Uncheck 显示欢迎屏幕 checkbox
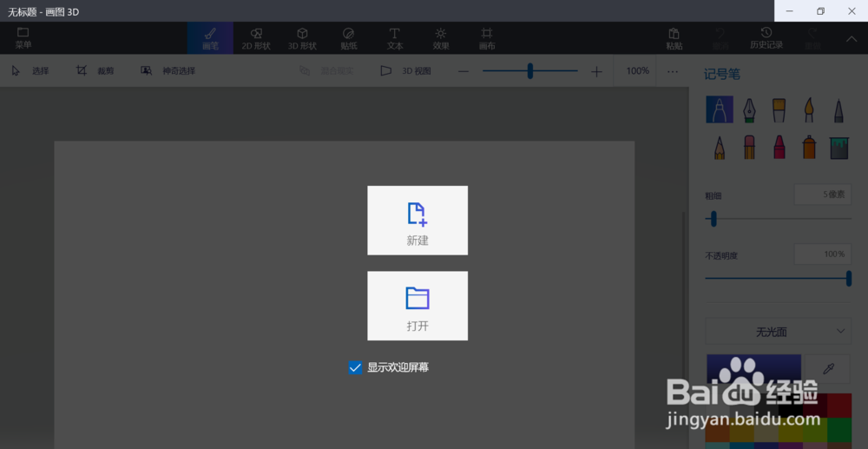The width and height of the screenshot is (868, 449). [x=355, y=367]
